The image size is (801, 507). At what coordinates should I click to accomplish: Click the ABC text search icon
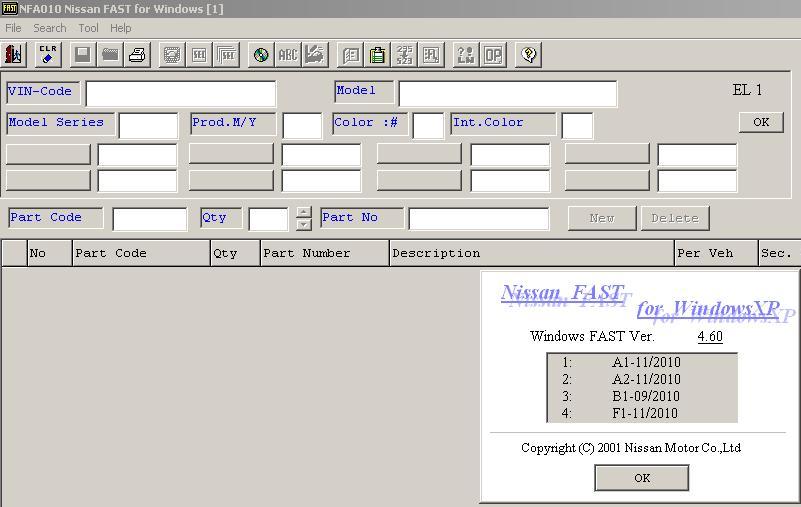click(288, 54)
